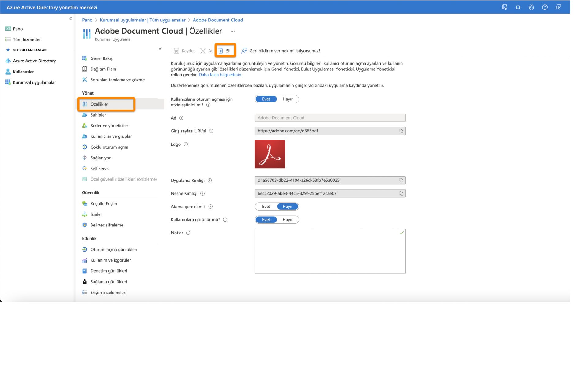Set Kullanıcılara görünür mü to Hayır
Viewport: 588px width, 369px height.
point(288,220)
